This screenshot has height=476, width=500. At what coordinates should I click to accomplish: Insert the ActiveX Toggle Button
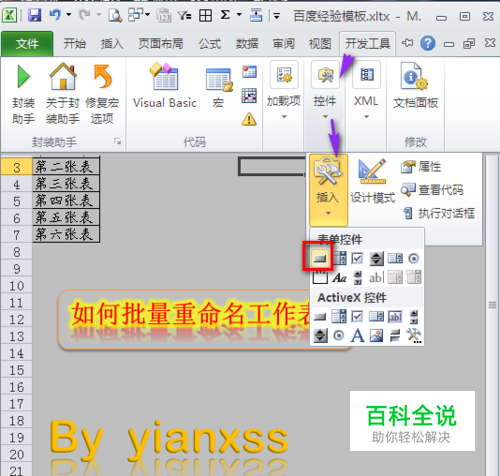[x=395, y=335]
